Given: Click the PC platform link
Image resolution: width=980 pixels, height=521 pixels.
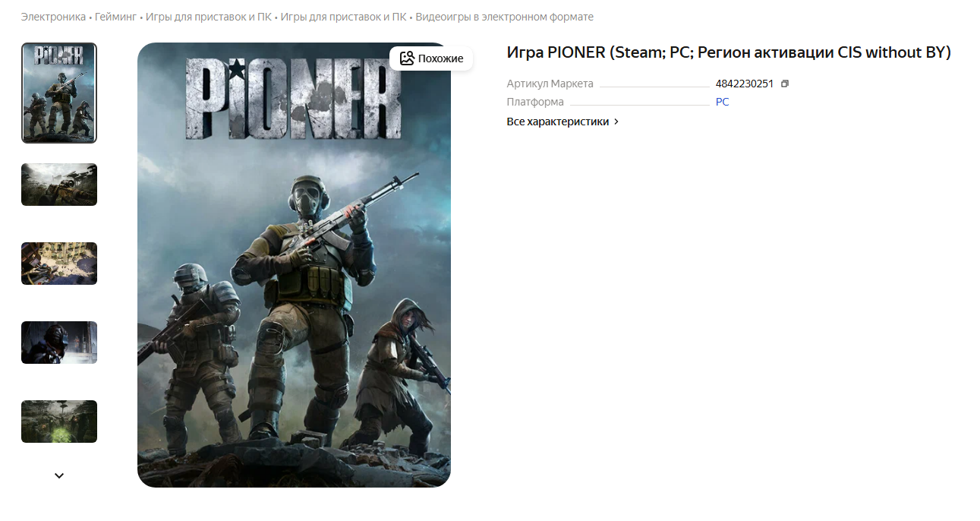Looking at the screenshot, I should click(x=722, y=102).
